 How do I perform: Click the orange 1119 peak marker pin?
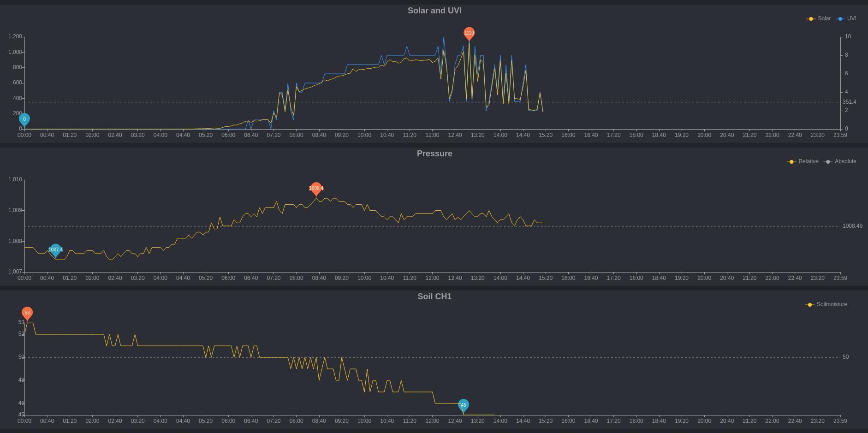click(x=469, y=33)
